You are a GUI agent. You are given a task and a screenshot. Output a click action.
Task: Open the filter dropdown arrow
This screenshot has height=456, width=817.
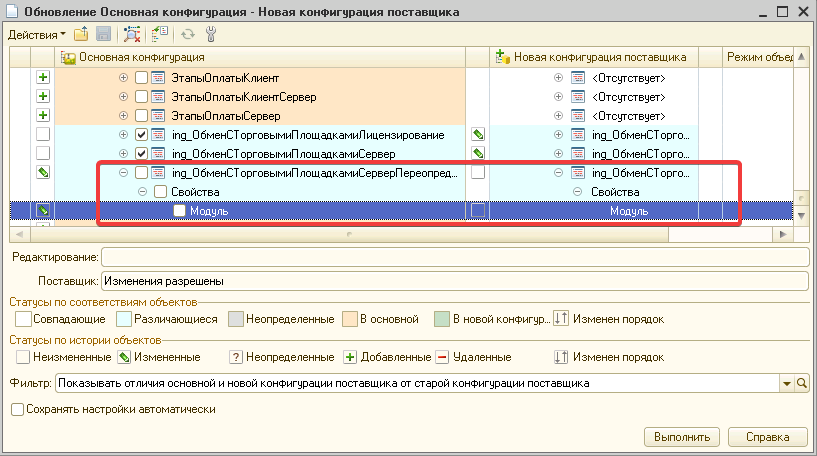click(x=785, y=383)
